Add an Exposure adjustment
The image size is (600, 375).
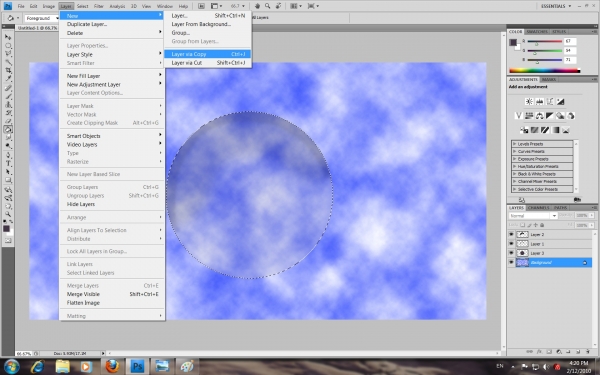click(560, 102)
